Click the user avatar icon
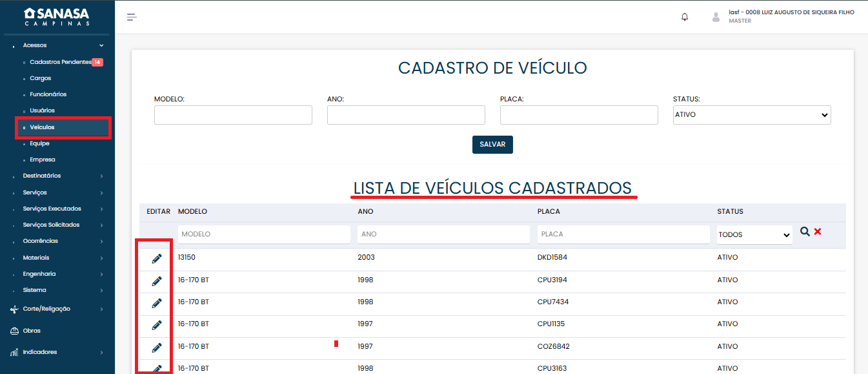The height and width of the screenshot is (374, 868). (716, 17)
